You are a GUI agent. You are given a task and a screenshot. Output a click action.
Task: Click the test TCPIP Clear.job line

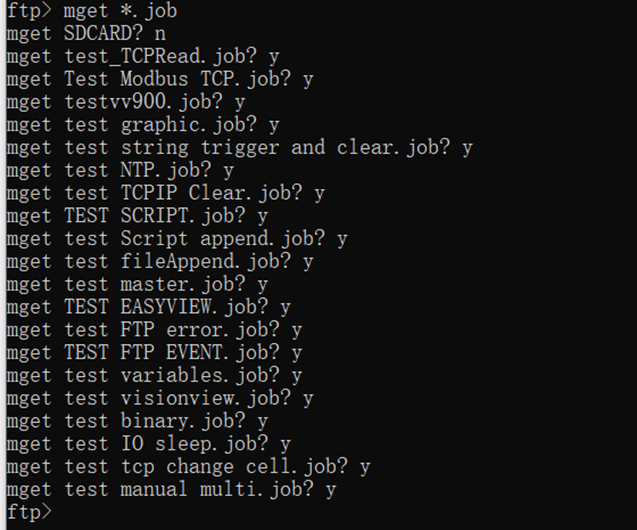coord(164,193)
